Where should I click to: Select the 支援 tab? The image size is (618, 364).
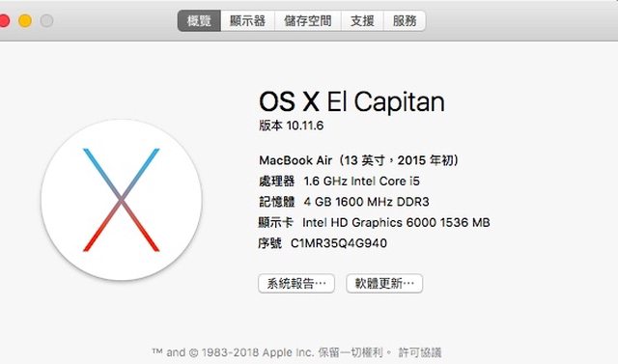tap(362, 20)
